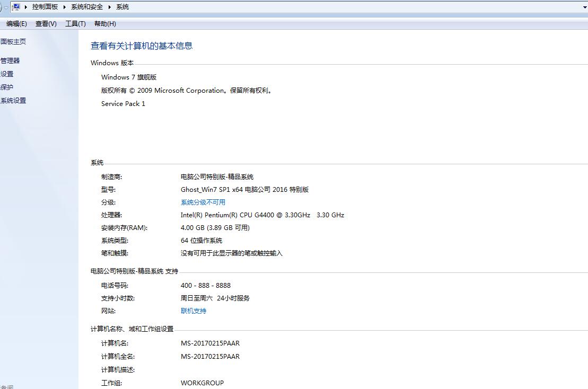This screenshot has height=389, width=588.
Task: Open the 帮助(H) menu
Action: [105, 24]
